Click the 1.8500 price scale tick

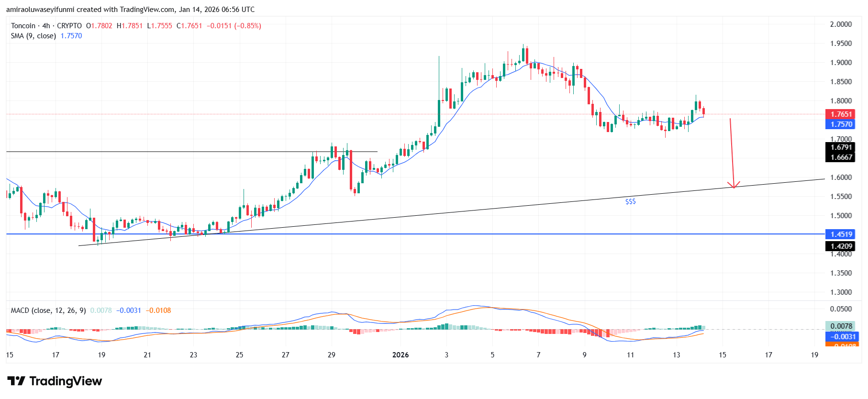[x=841, y=82]
